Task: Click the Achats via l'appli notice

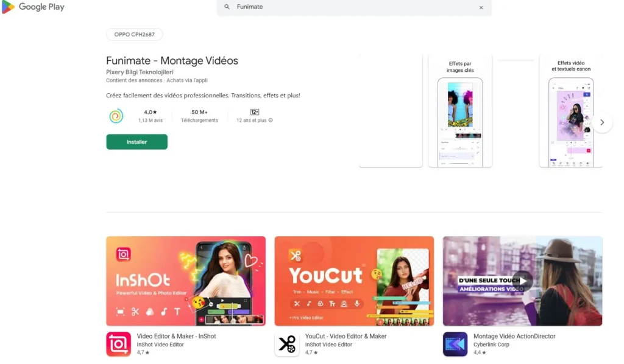Action: point(187,80)
